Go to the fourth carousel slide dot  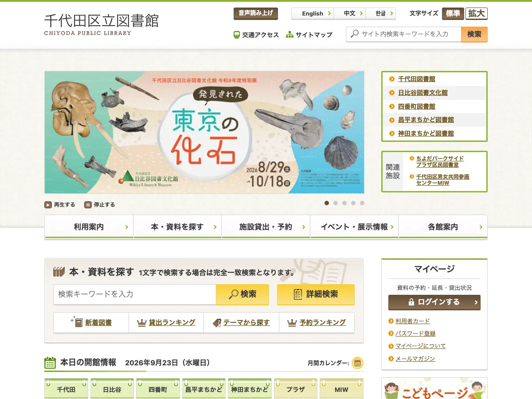pyautogui.click(x=353, y=203)
